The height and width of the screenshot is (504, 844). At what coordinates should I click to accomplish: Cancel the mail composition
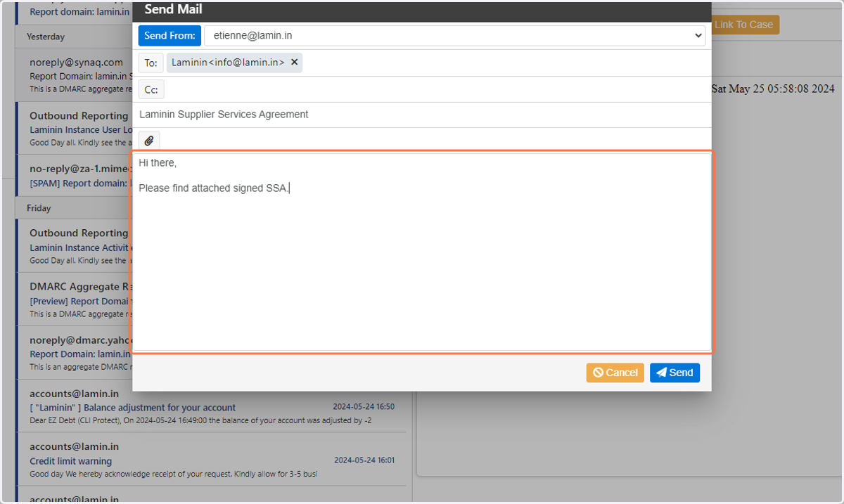click(615, 373)
